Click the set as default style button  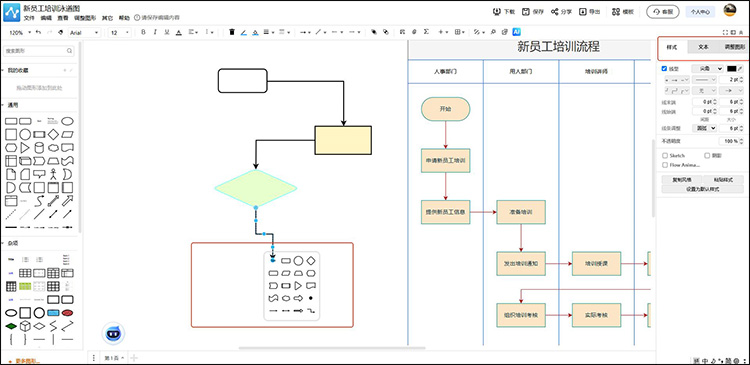tap(702, 189)
